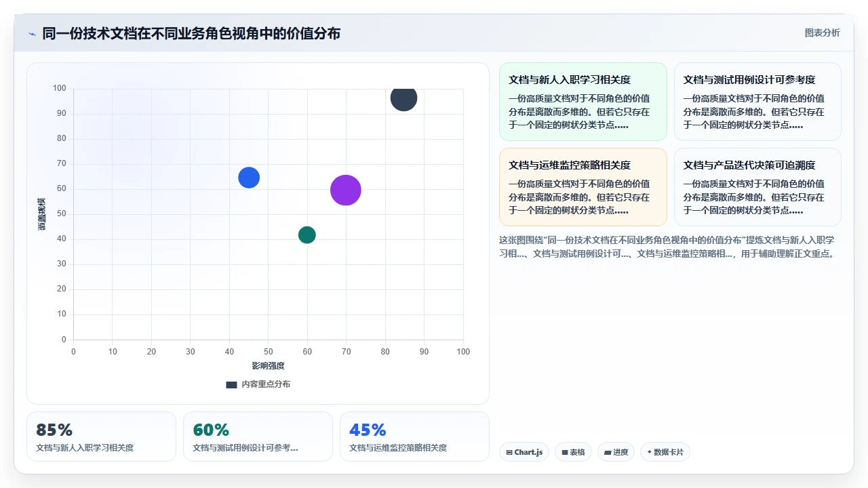Click the 60% stat card
Image resolution: width=868 pixels, height=488 pixels.
[x=258, y=436]
